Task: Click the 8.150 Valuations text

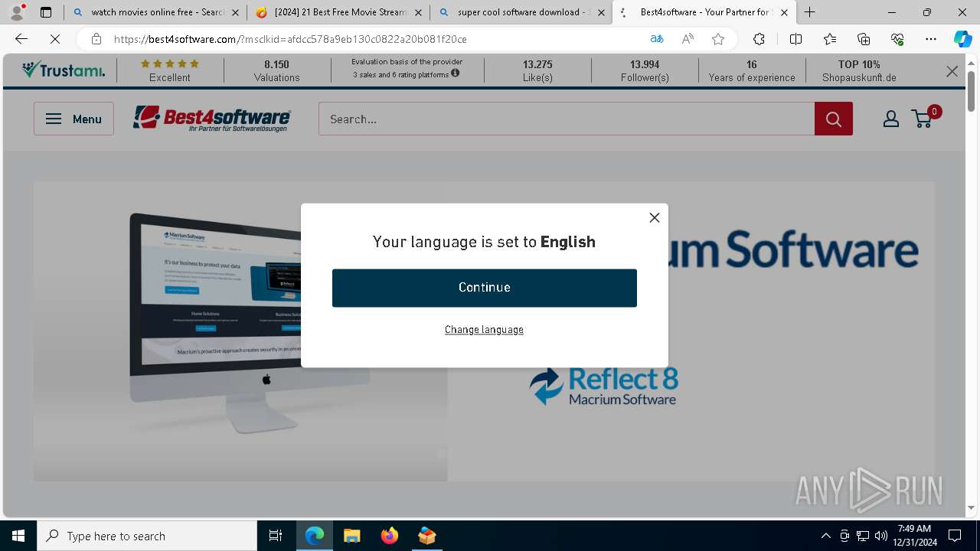Action: [x=277, y=70]
